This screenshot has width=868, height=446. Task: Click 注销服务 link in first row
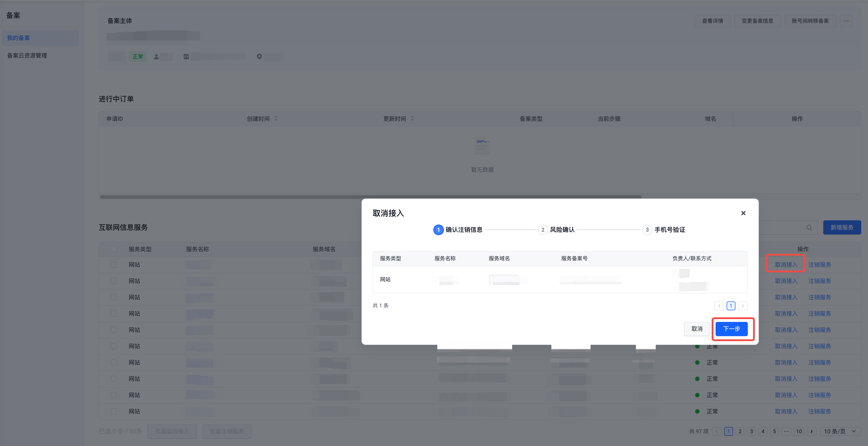820,265
